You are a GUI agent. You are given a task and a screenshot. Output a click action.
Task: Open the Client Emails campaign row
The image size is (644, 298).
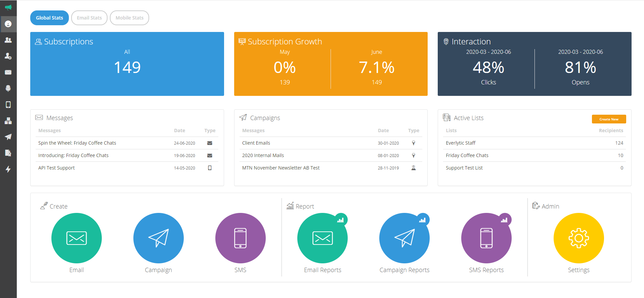tap(331, 143)
